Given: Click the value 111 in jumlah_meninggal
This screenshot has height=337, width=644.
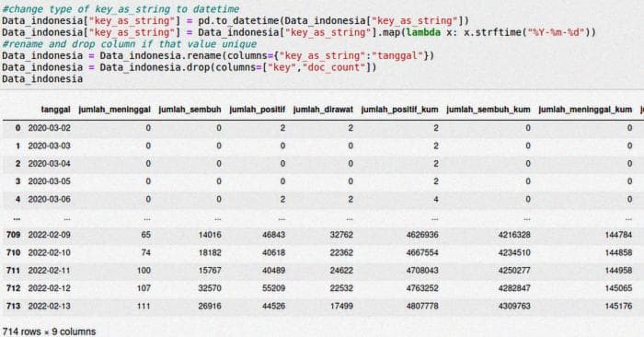Looking at the screenshot, I should [x=144, y=307].
